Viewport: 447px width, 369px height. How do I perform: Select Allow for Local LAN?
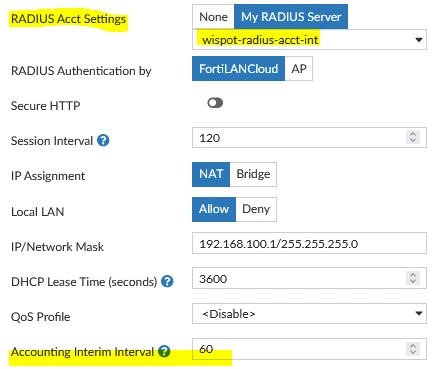pyautogui.click(x=214, y=209)
